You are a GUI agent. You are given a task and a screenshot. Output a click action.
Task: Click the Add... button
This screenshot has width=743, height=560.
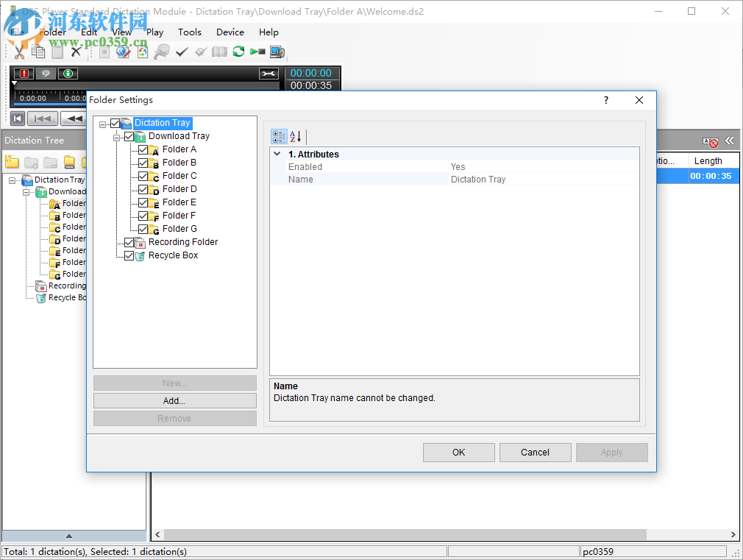click(x=175, y=400)
